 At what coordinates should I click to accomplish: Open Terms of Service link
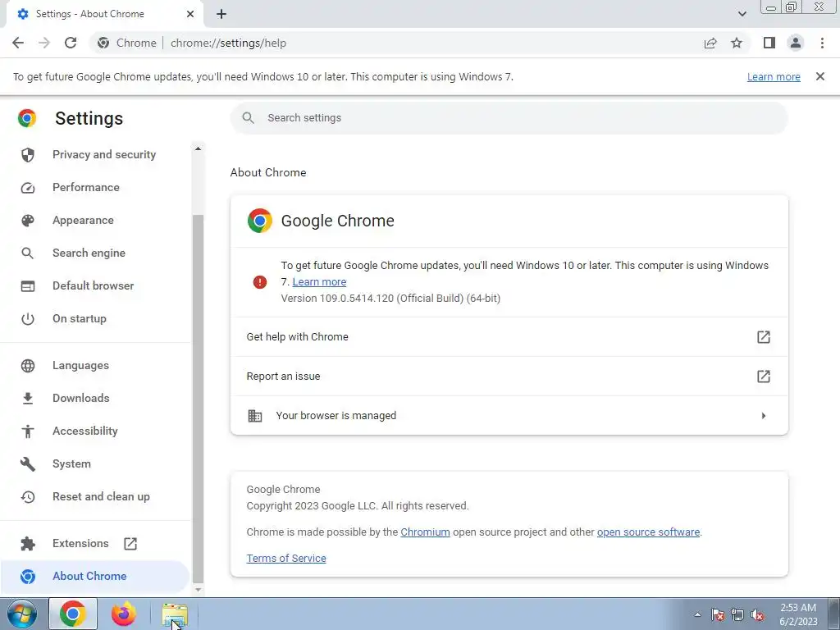point(286,558)
